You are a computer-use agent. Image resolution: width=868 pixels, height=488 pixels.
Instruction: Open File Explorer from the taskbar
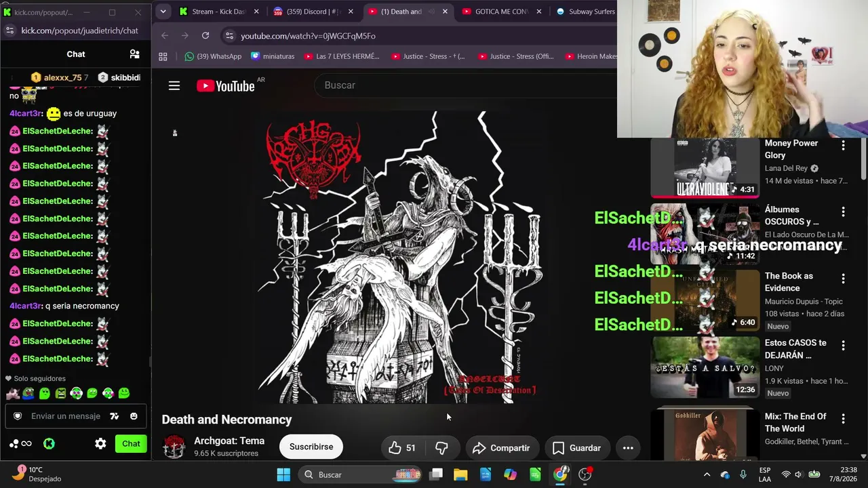pos(460,474)
